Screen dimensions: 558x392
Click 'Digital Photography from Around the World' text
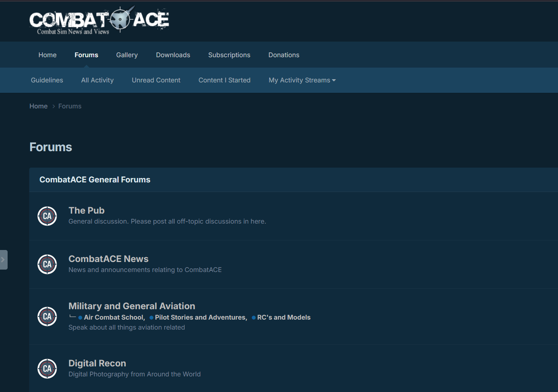134,374
